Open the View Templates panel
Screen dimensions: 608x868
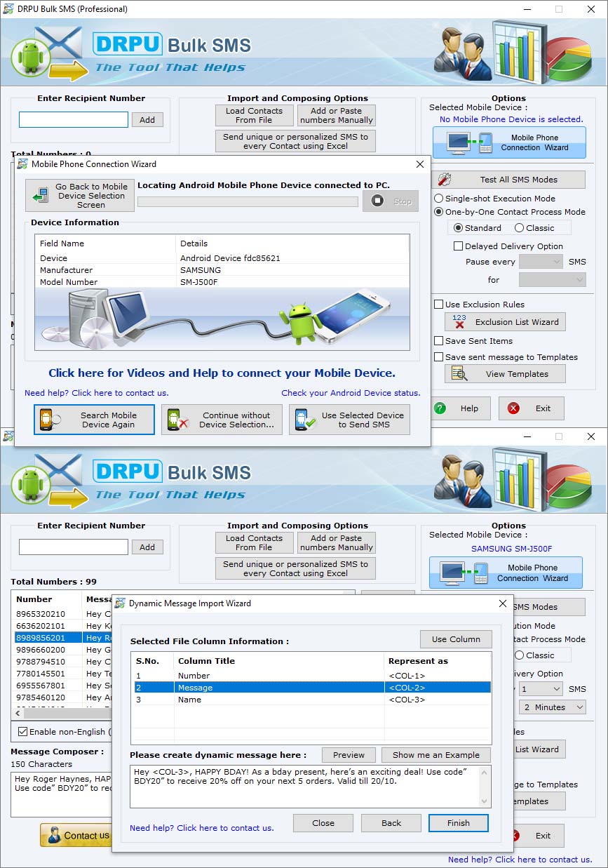504,373
